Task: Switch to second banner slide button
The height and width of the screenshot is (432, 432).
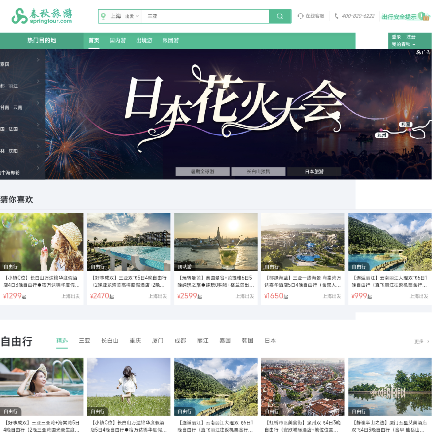Action: pos(258,171)
